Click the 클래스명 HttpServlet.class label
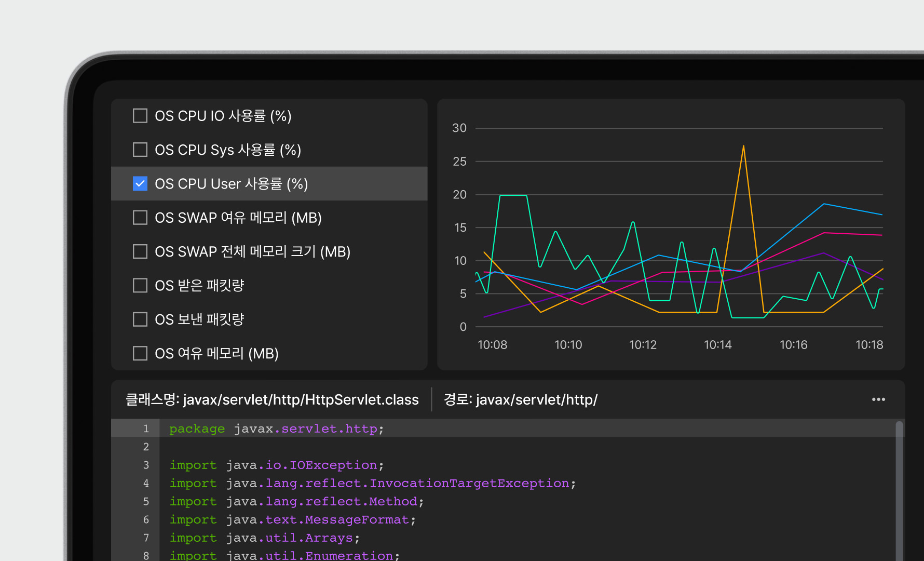The image size is (924, 561). tap(272, 399)
